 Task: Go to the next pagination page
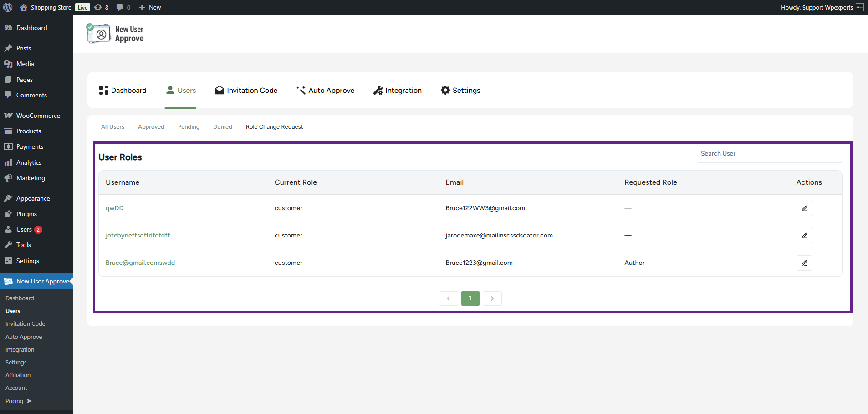click(492, 298)
